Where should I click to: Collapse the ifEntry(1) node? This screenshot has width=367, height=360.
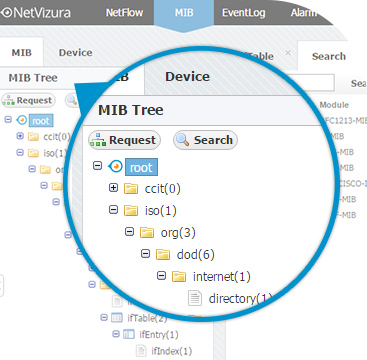(116, 333)
